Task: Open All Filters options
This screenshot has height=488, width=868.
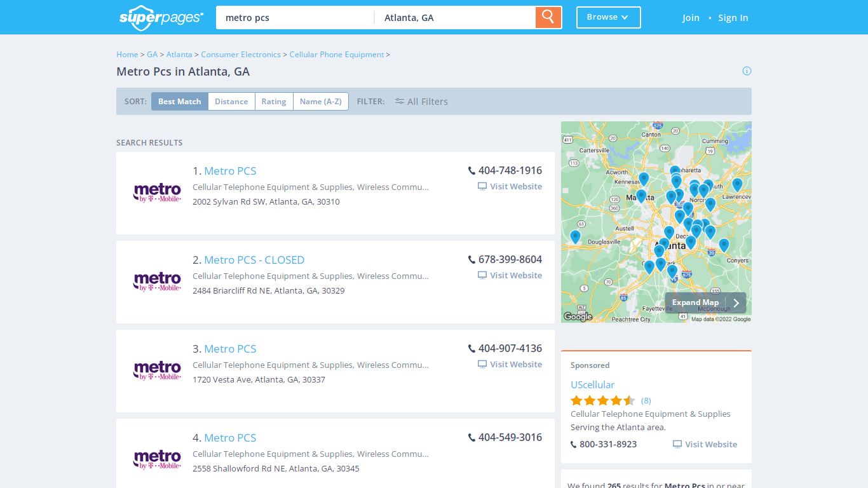Action: pyautogui.click(x=421, y=102)
